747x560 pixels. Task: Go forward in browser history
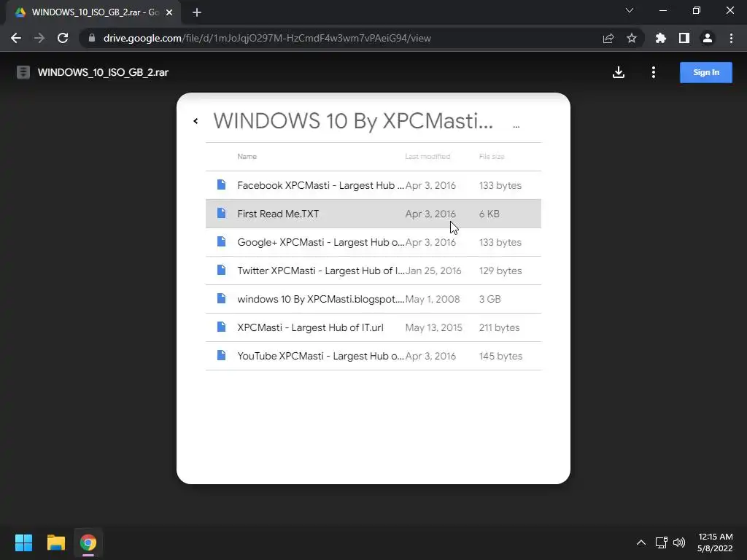[39, 38]
